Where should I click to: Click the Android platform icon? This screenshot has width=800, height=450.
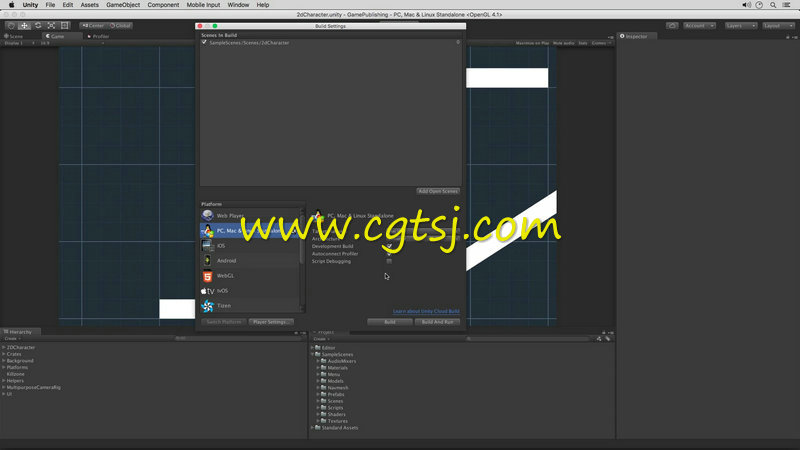207,260
